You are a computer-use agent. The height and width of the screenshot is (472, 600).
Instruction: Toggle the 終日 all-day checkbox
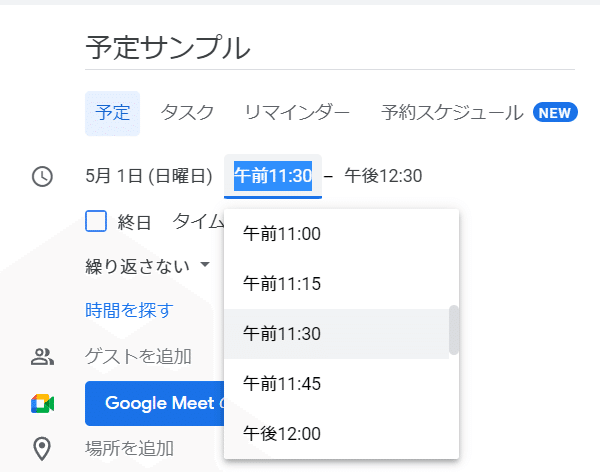pos(96,221)
